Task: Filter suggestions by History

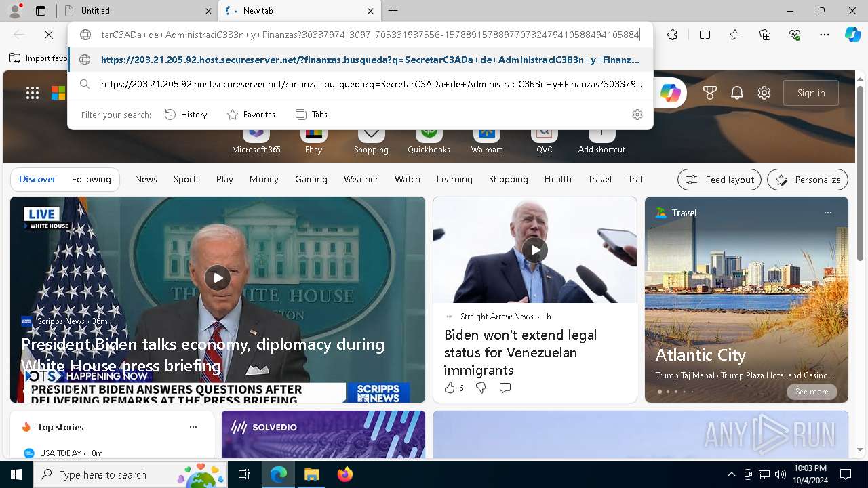Action: tap(186, 115)
